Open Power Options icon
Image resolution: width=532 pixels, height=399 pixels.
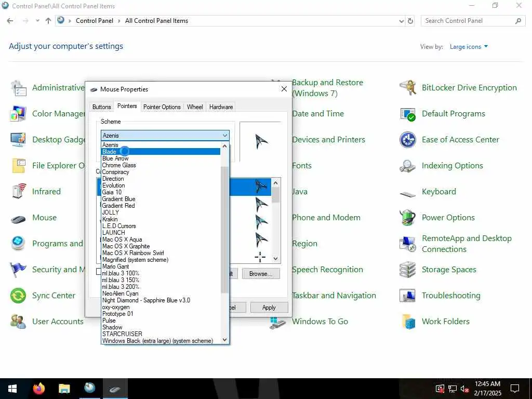[x=408, y=218]
